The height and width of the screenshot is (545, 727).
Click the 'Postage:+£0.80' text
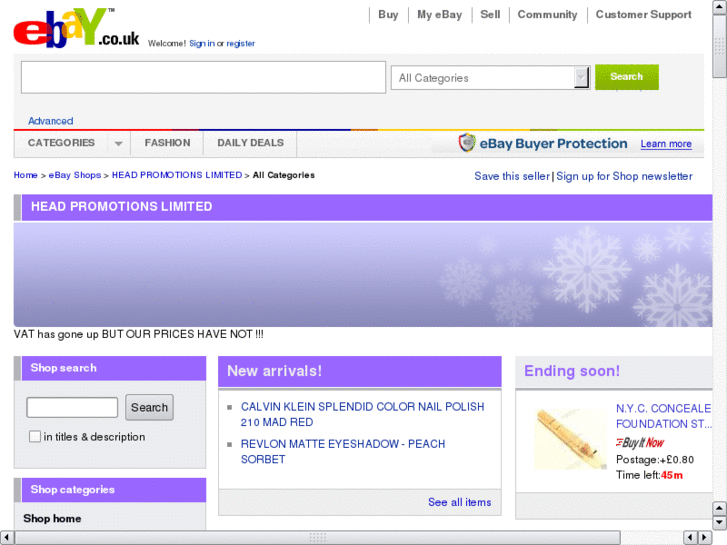pyautogui.click(x=655, y=460)
